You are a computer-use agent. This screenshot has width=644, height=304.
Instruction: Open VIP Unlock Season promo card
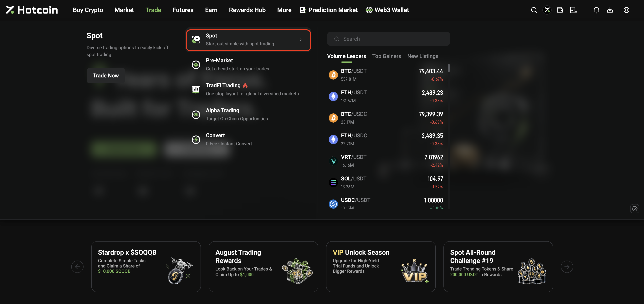(381, 267)
